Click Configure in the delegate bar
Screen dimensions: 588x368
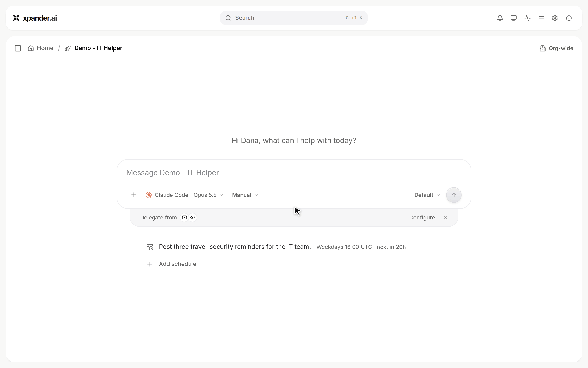422,218
